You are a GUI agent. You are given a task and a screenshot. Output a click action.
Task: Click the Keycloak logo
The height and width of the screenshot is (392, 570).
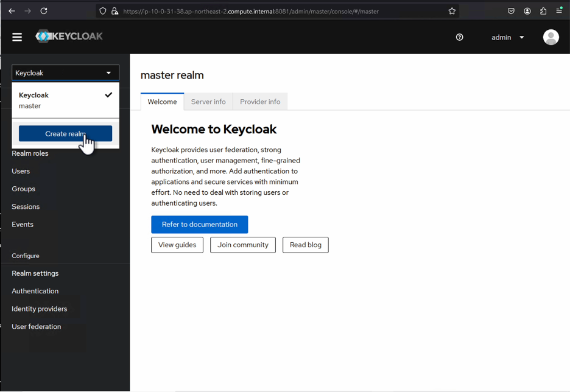[69, 37]
